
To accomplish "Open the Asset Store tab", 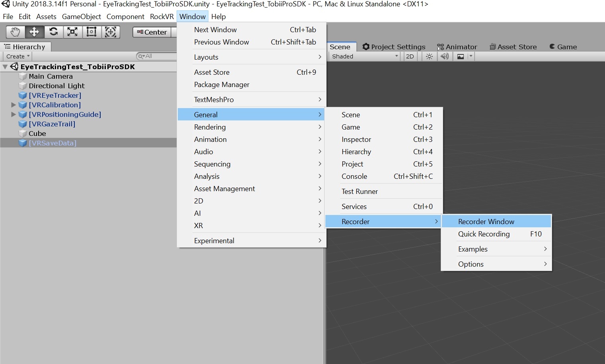I will coord(513,47).
